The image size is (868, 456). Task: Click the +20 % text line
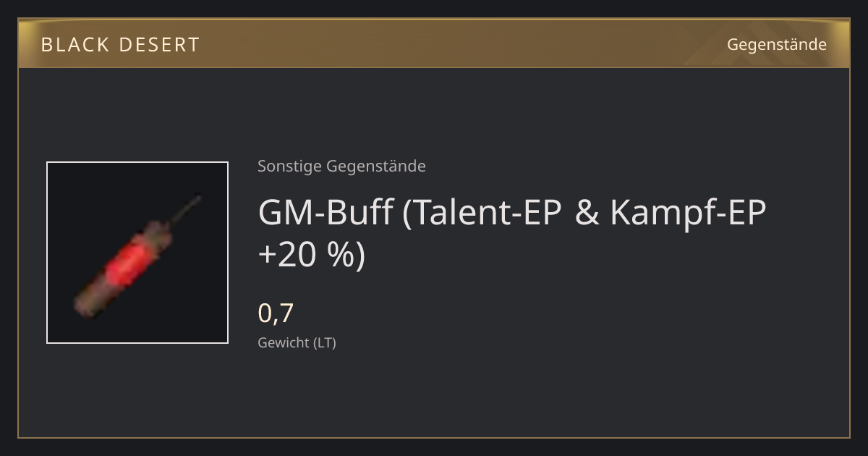(312, 255)
